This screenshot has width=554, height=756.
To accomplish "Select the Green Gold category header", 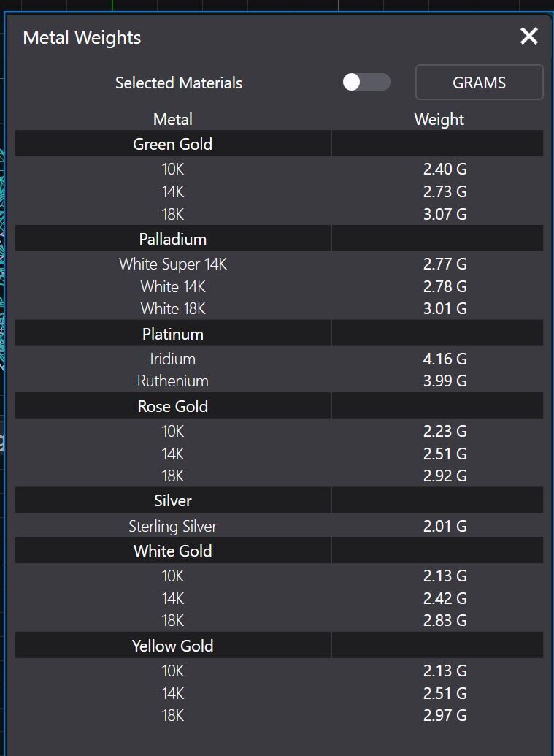I will 173,144.
